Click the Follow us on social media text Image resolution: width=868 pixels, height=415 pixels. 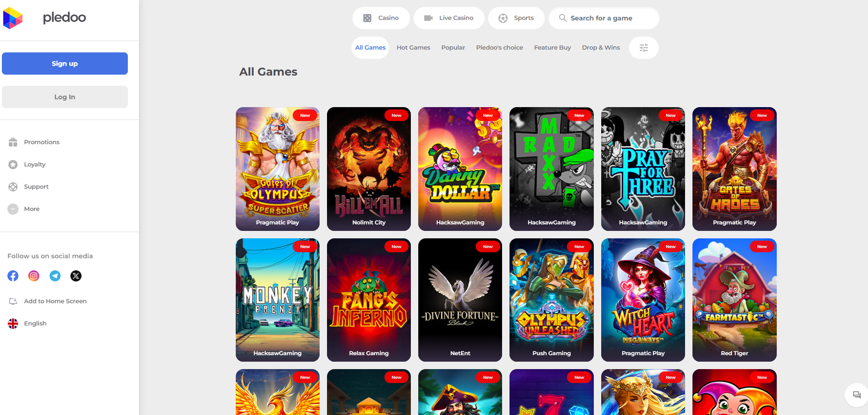click(50, 256)
